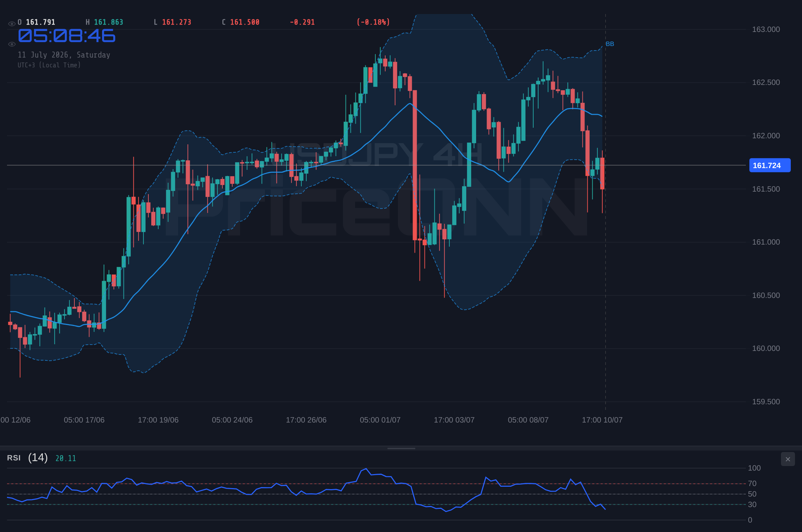Click the date '11 July 2026, Saturday'
The image size is (802, 532).
point(64,55)
